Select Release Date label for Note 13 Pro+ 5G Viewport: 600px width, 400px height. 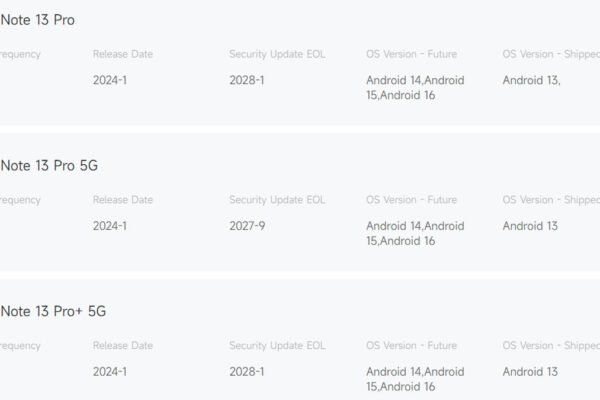(123, 346)
